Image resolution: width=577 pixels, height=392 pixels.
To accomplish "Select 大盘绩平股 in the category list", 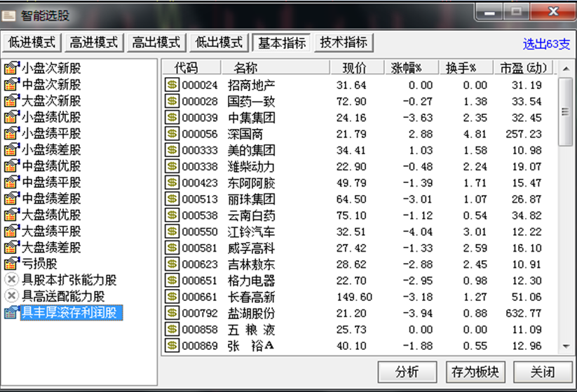I will [51, 231].
